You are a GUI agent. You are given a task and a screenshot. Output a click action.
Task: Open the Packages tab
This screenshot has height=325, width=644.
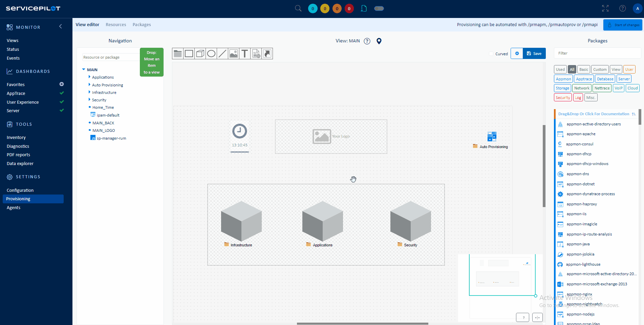142,24
